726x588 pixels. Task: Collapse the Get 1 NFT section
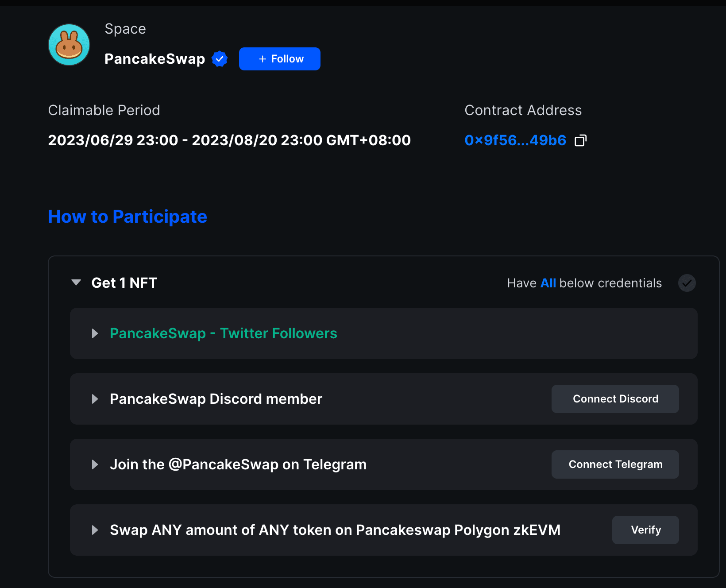point(76,282)
